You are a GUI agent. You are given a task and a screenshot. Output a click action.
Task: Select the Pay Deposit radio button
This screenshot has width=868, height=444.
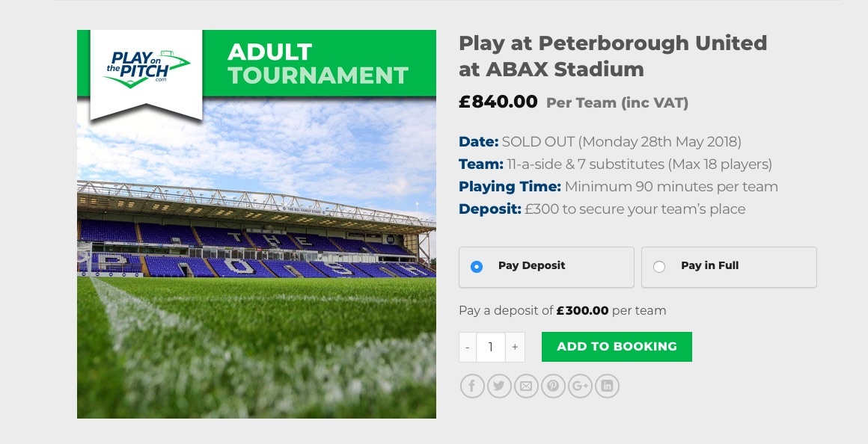[477, 267]
